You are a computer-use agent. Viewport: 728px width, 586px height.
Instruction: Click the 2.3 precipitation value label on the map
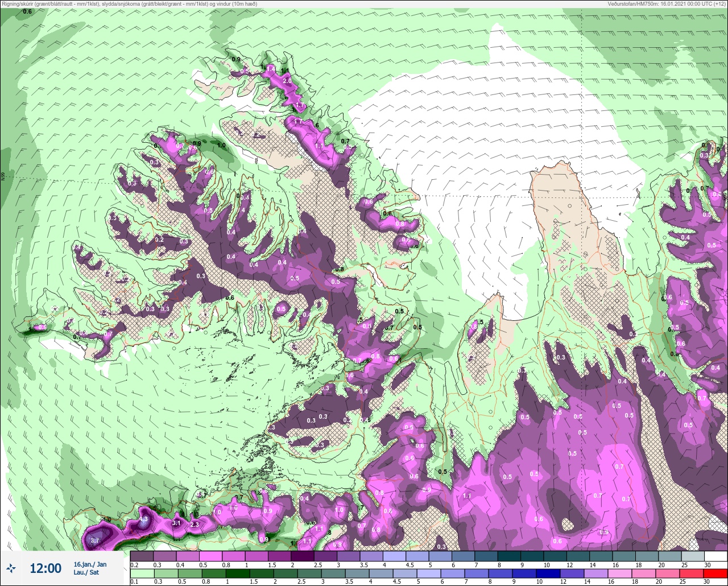pyautogui.click(x=195, y=525)
